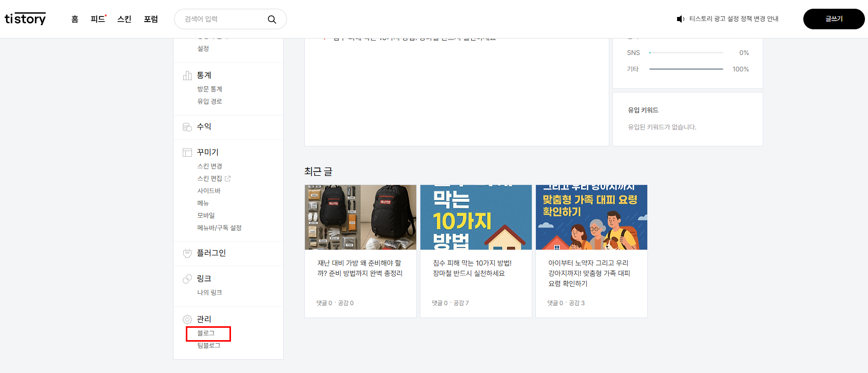Image resolution: width=868 pixels, height=373 pixels.
Task: Click the tistory logo
Action: tap(25, 19)
